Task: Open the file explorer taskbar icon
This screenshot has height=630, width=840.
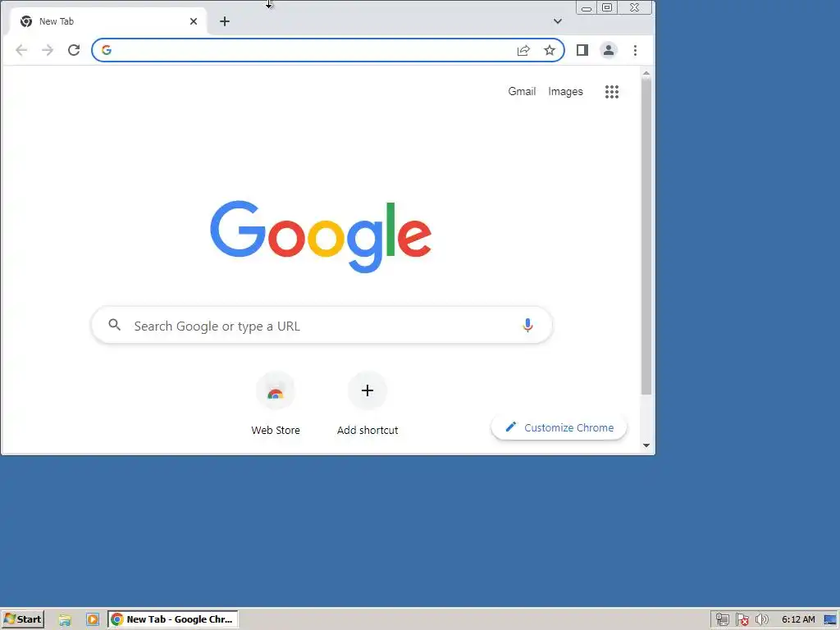Action: [65, 620]
